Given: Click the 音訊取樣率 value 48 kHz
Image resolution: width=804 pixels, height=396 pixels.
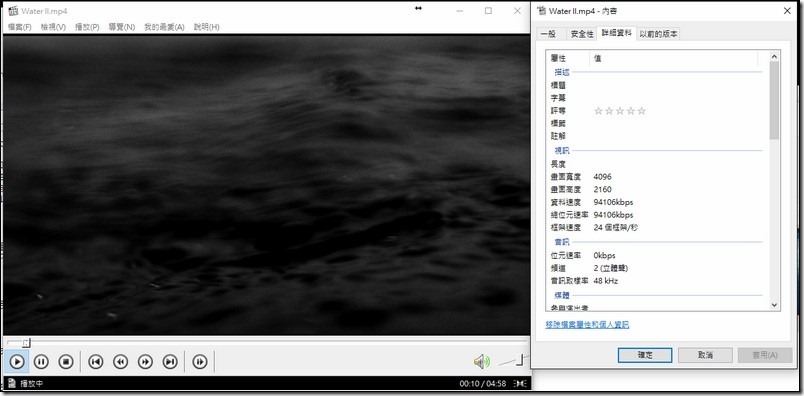Looking at the screenshot, I should (x=606, y=281).
